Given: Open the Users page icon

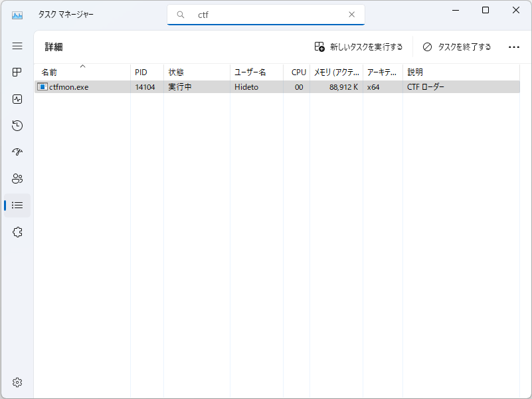Looking at the screenshot, I should coord(17,178).
